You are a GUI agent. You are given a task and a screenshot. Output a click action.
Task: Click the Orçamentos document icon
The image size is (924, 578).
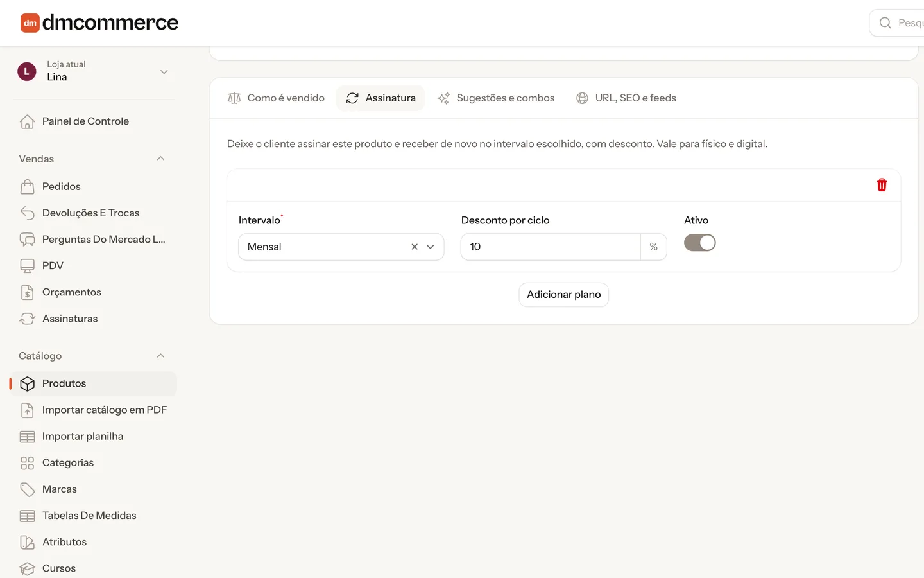tap(27, 292)
